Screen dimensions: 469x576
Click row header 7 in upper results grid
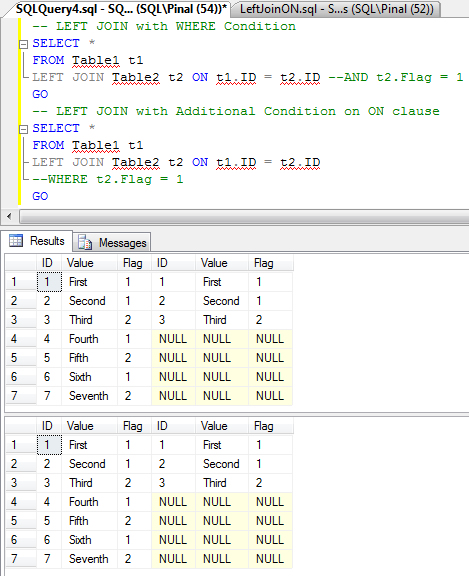coord(21,396)
